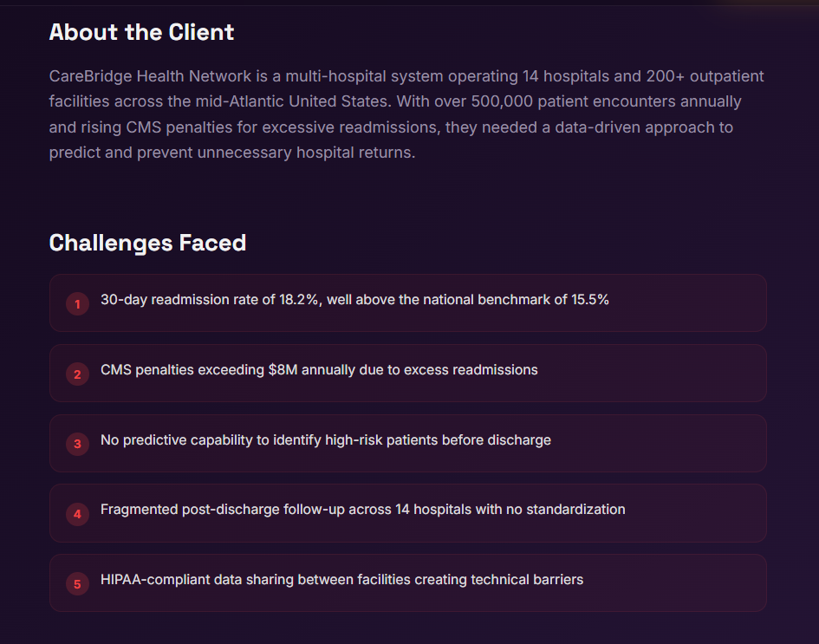Click the Challenges Faced heading

click(x=147, y=243)
